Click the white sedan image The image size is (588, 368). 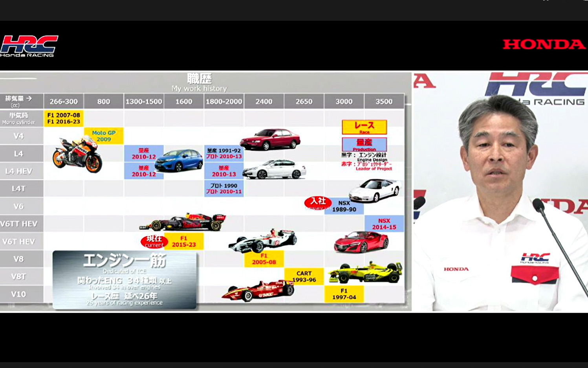pyautogui.click(x=274, y=169)
